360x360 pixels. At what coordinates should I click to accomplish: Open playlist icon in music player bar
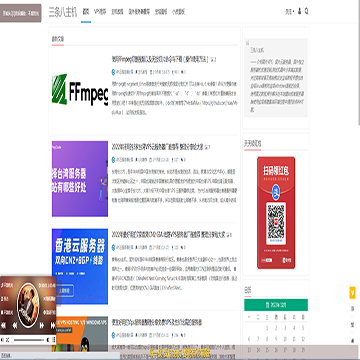(54, 340)
